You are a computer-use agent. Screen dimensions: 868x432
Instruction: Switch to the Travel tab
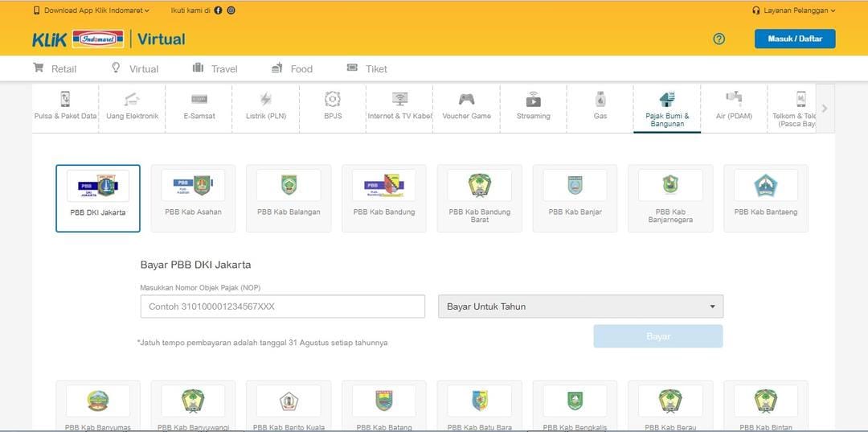click(x=215, y=68)
